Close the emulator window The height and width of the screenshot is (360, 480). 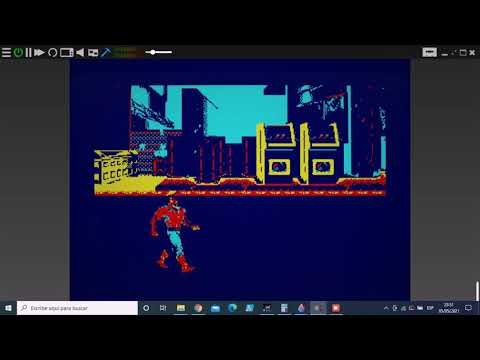472,53
